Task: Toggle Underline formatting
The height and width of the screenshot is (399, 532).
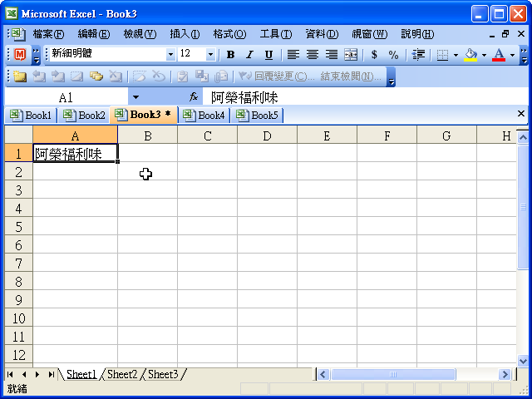Action: pos(268,55)
